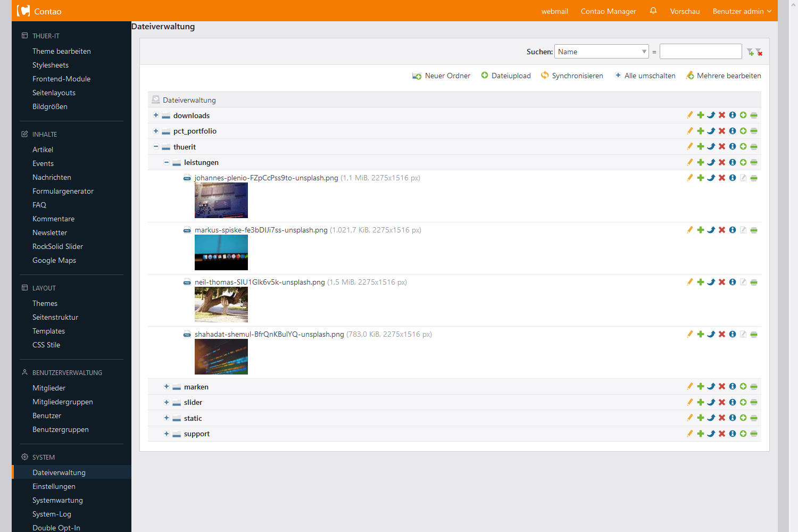Open Templates in the sidebar
This screenshot has width=798, height=532.
pos(48,331)
